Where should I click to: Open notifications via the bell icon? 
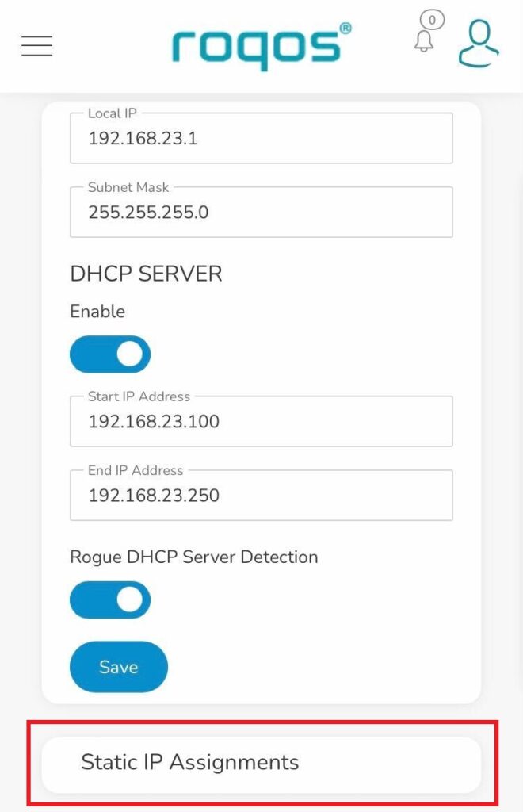[x=424, y=41]
